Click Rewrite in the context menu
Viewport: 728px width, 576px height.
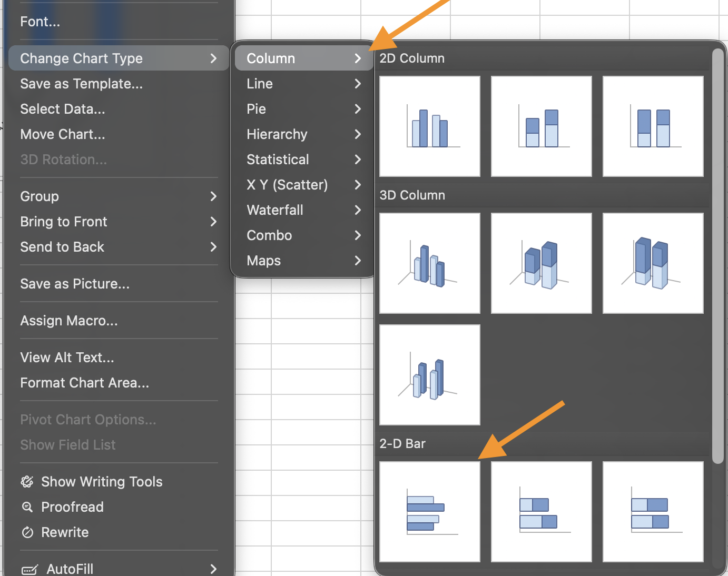(x=65, y=532)
